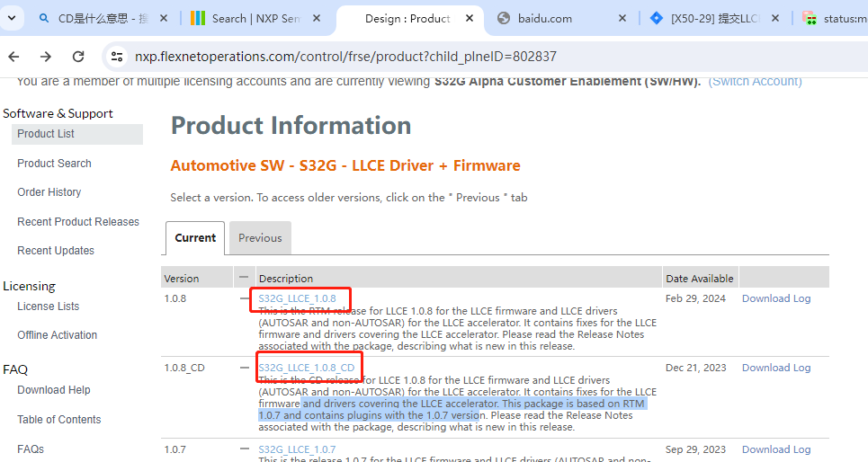The width and height of the screenshot is (868, 462).
Task: Close the Search | NXP tab
Action: coord(316,18)
